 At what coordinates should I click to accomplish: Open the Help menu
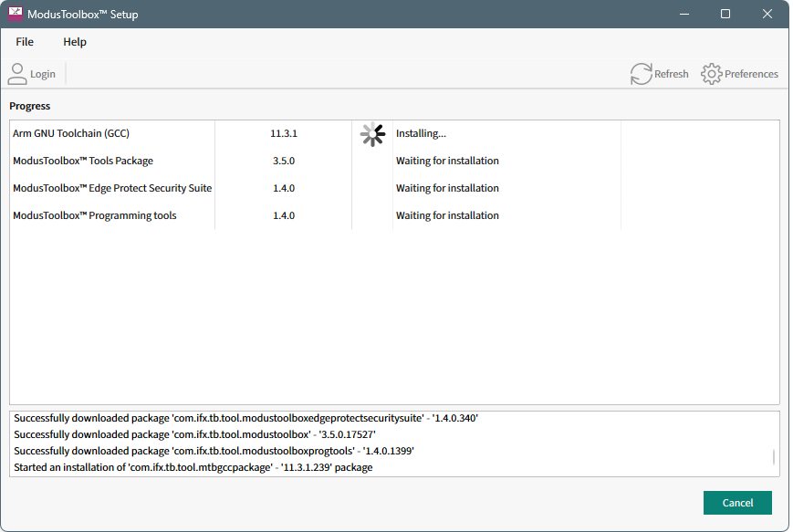75,42
